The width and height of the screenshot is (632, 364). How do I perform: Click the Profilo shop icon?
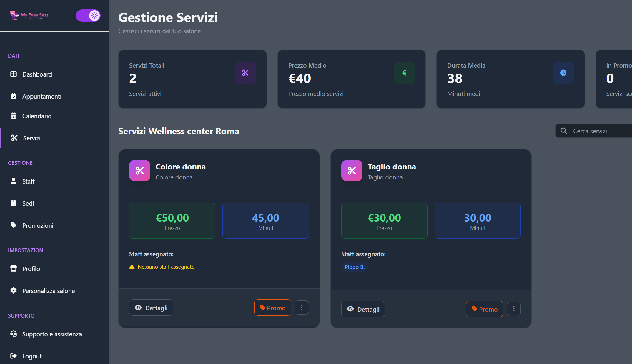tap(14, 269)
